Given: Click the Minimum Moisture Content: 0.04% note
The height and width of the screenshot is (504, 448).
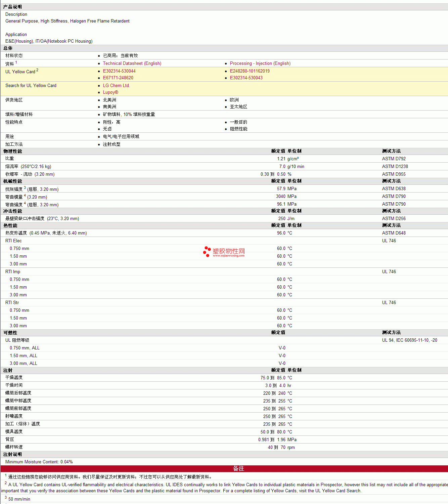Looking at the screenshot, I should point(39,462).
